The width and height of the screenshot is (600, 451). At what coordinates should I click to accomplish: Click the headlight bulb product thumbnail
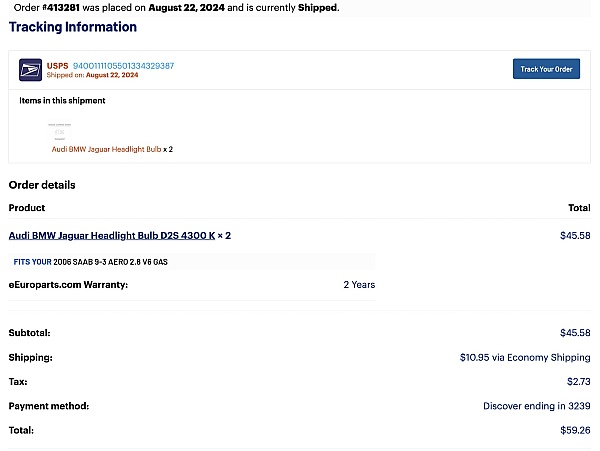[62, 132]
